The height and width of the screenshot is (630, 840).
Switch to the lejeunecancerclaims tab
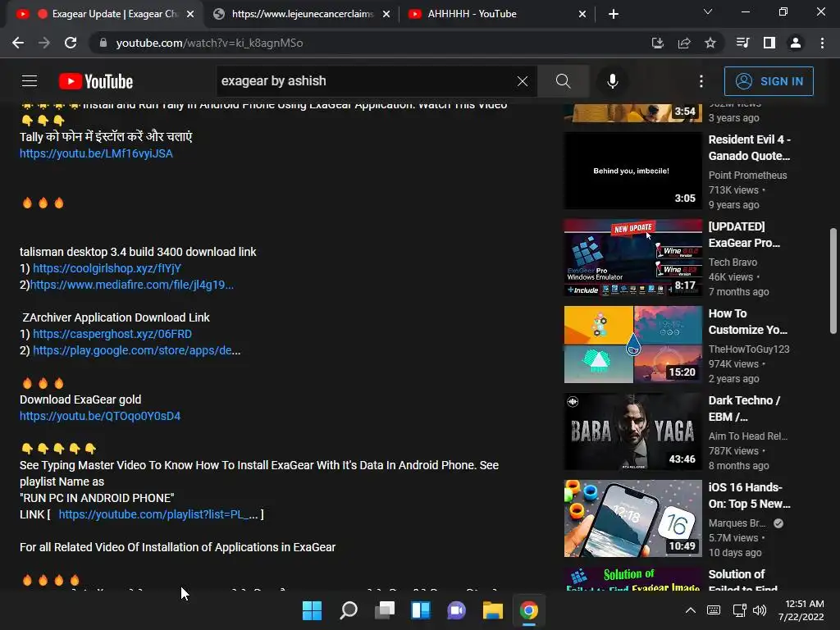pyautogui.click(x=302, y=14)
